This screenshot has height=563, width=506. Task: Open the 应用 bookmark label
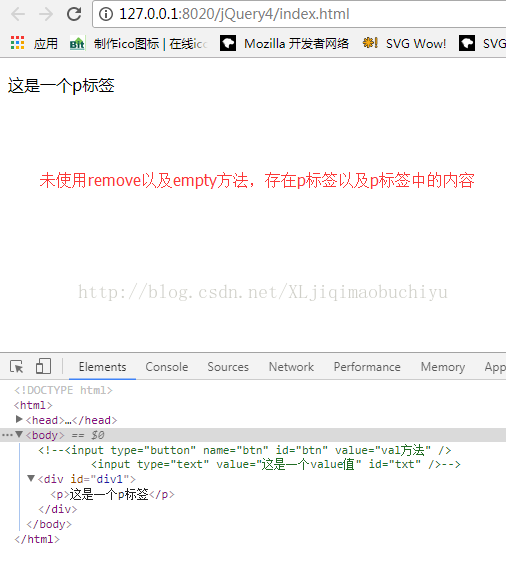[x=46, y=44]
